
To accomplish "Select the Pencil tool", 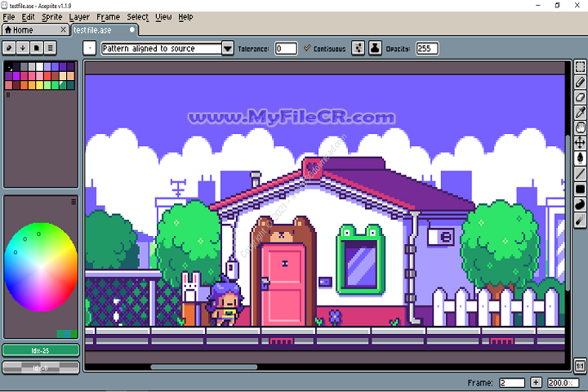I will (581, 82).
